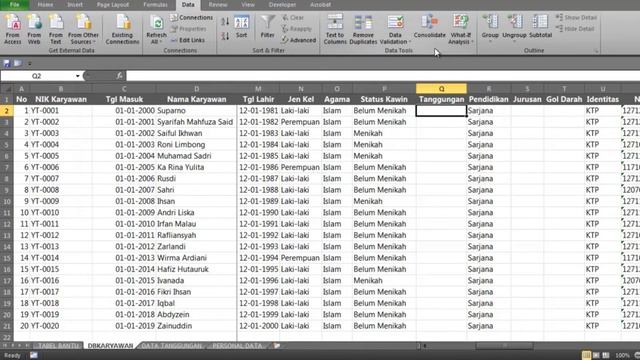This screenshot has width=640, height=360.
Task: Open TABEL BANTU sheet tab
Action: [59, 346]
